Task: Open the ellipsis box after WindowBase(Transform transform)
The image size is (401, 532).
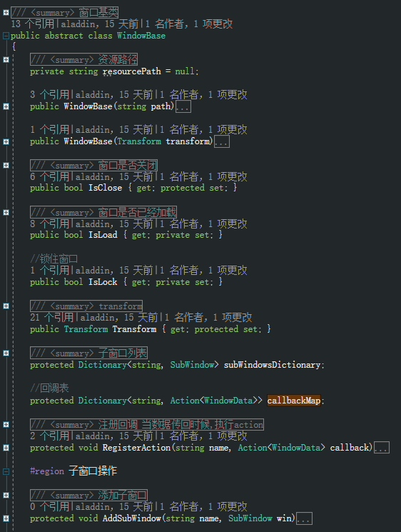Action: pyautogui.click(x=222, y=142)
